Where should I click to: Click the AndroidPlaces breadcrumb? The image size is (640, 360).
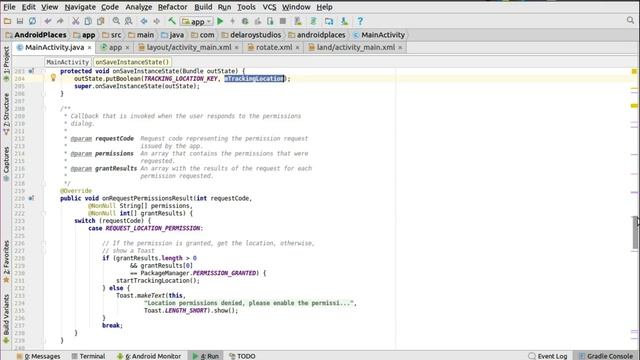pos(36,35)
